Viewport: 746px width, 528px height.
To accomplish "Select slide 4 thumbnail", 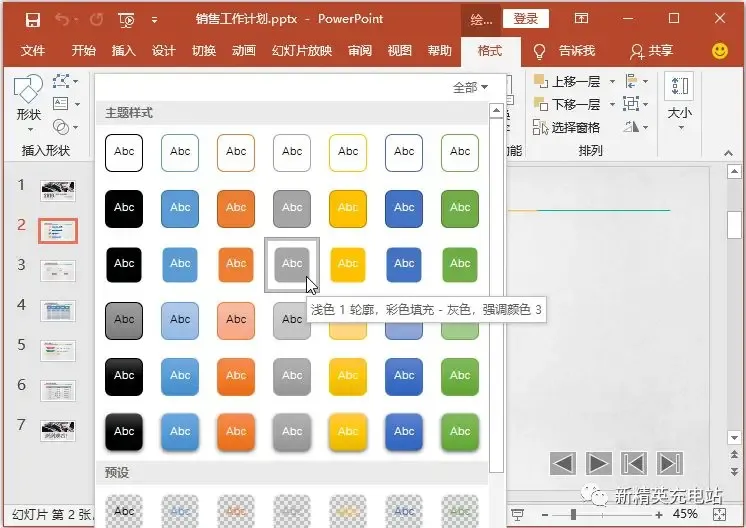I will click(x=58, y=311).
